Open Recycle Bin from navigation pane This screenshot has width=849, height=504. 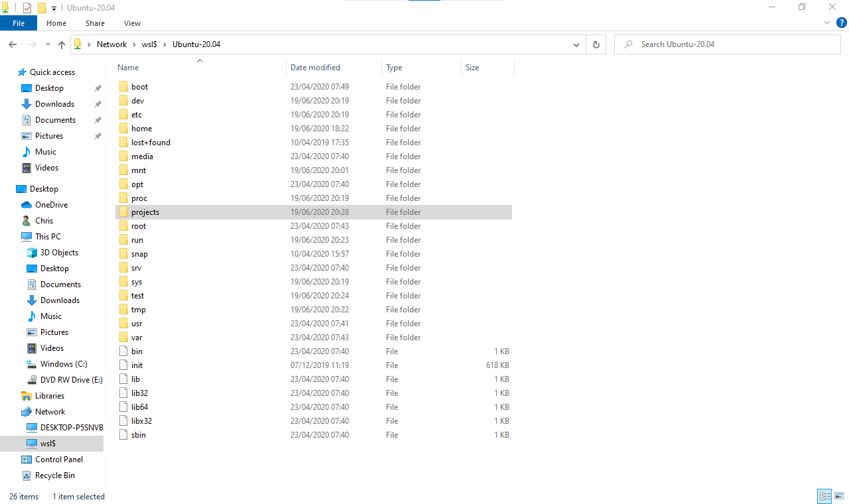click(x=55, y=475)
